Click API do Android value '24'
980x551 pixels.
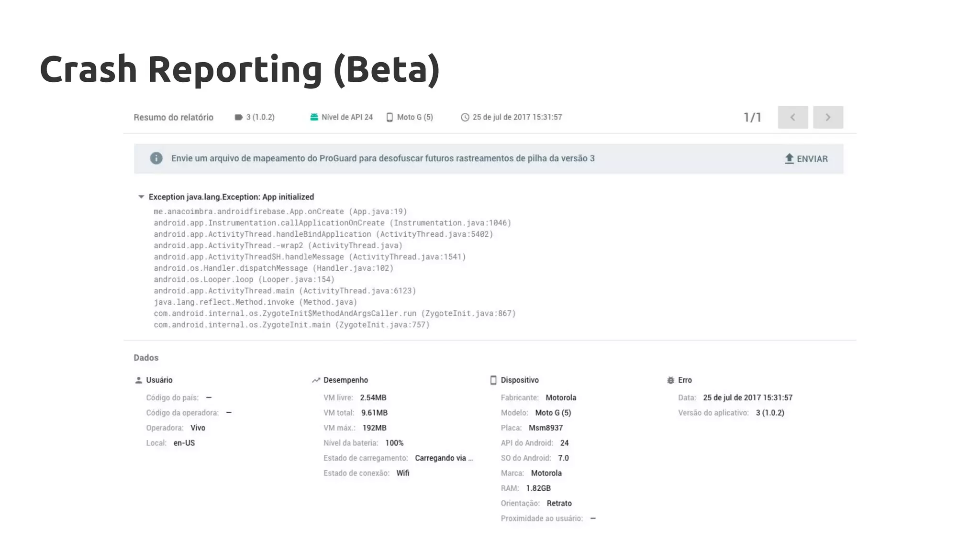pos(565,443)
